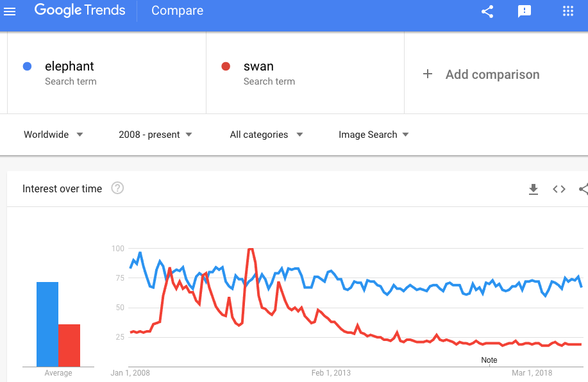Share the Interest over time chart
588x382 pixels.
[x=584, y=189]
